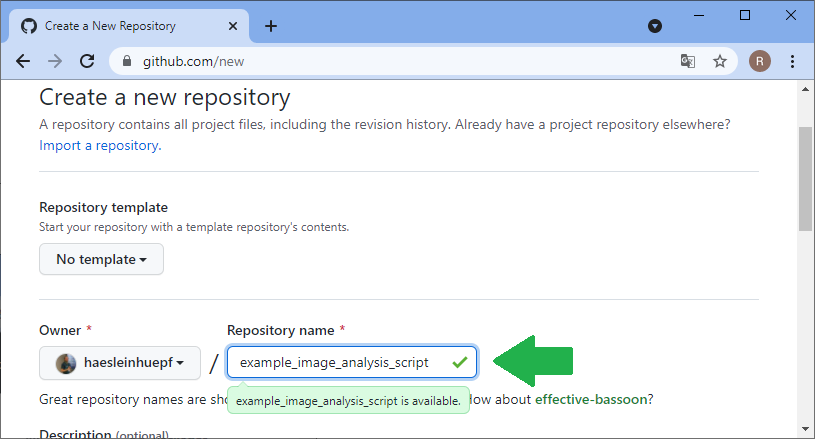
Task: Close the Create a New Repository tab
Action: click(x=233, y=26)
